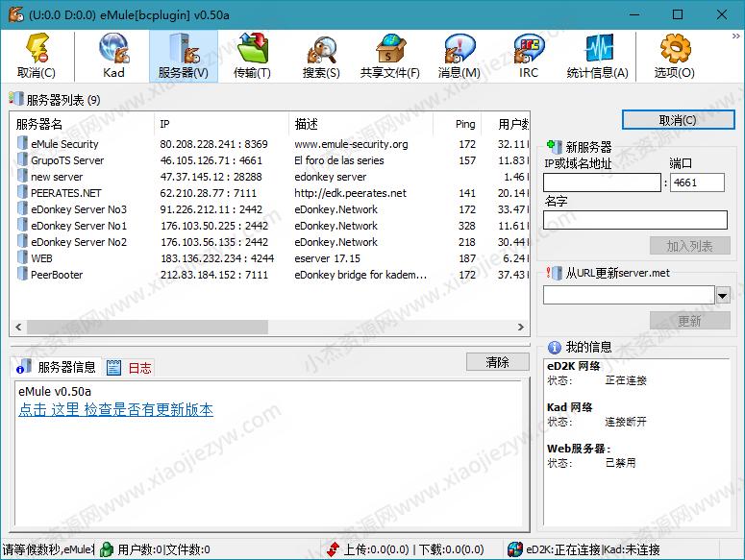Screen dimensions: 745x560
Task: Click 上传:0.0(0.0) | 下载:0.0(0.0) status
Action: [x=414, y=549]
